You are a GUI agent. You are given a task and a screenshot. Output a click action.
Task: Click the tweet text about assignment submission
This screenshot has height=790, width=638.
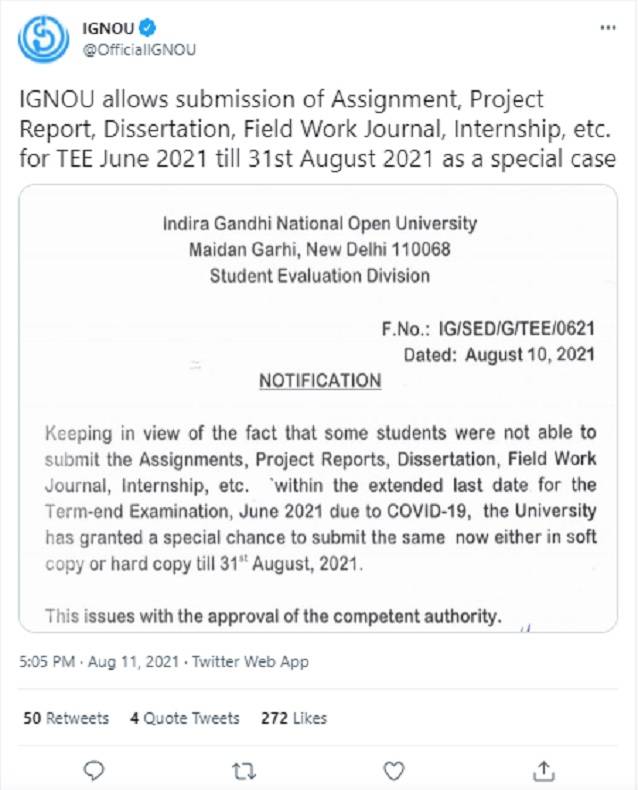coord(317,130)
